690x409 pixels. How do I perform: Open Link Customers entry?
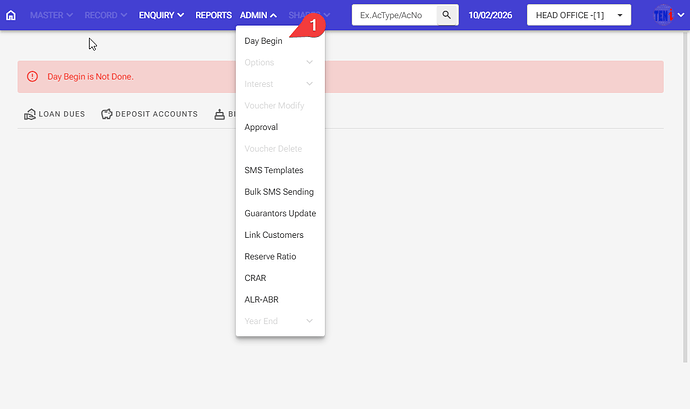[x=274, y=235]
